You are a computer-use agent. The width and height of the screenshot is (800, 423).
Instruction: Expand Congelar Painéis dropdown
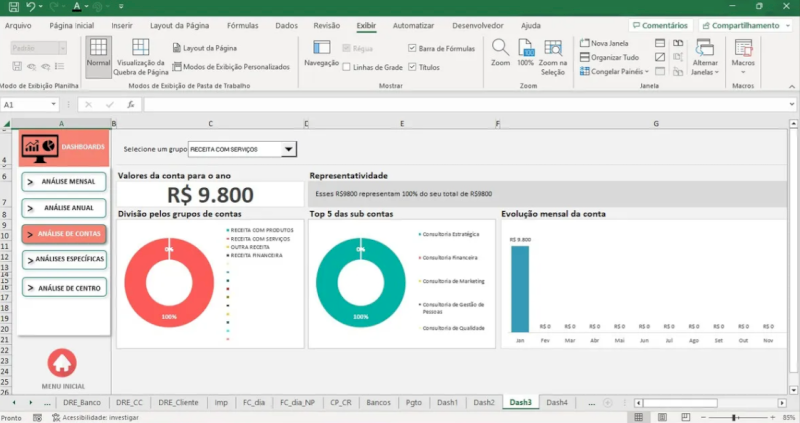tap(613, 71)
